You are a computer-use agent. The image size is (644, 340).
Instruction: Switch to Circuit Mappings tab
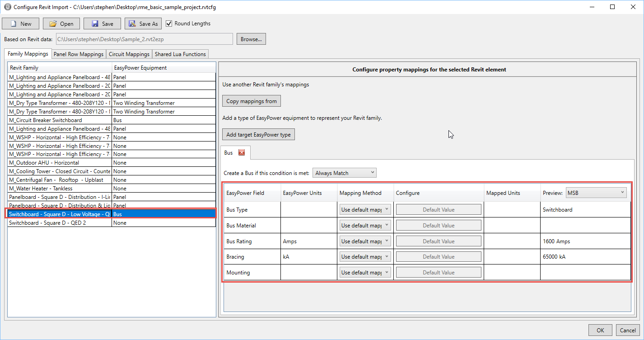(x=129, y=54)
